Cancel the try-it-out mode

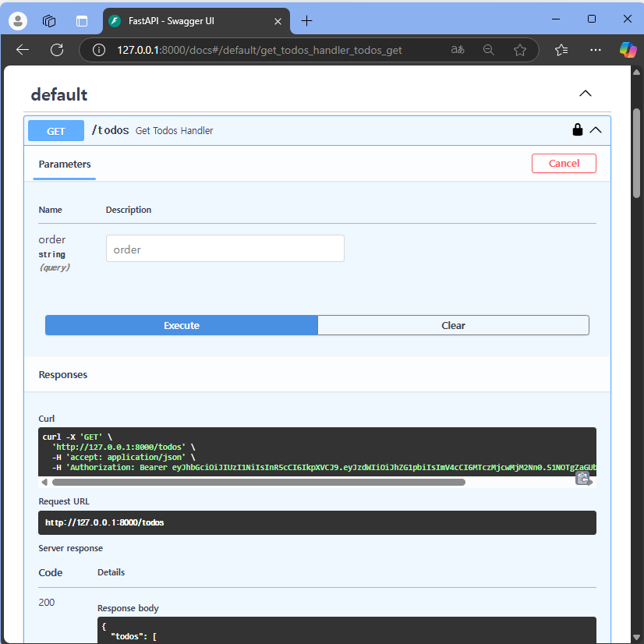click(564, 164)
